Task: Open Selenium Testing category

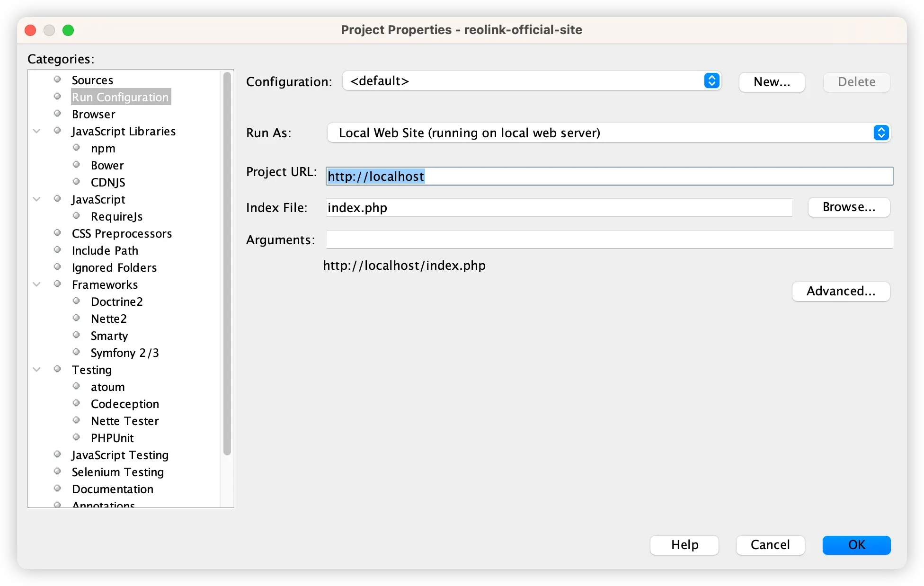Action: pos(117,472)
